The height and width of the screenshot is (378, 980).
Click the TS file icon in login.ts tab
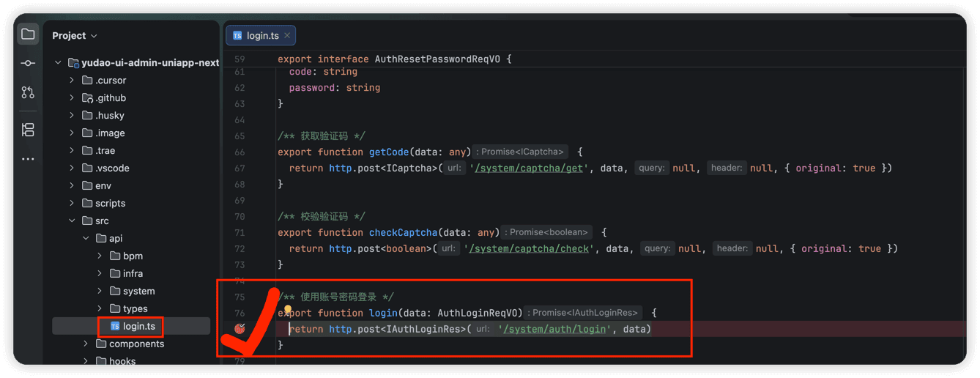237,35
